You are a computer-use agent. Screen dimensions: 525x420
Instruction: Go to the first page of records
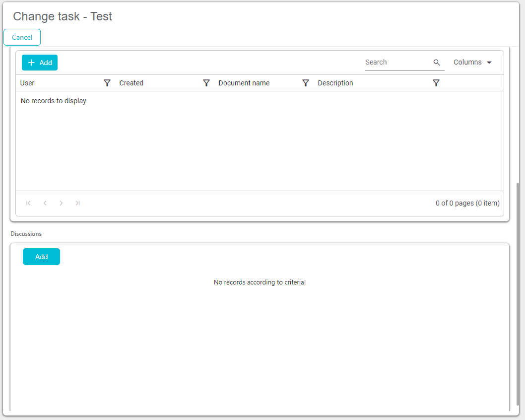pos(29,203)
